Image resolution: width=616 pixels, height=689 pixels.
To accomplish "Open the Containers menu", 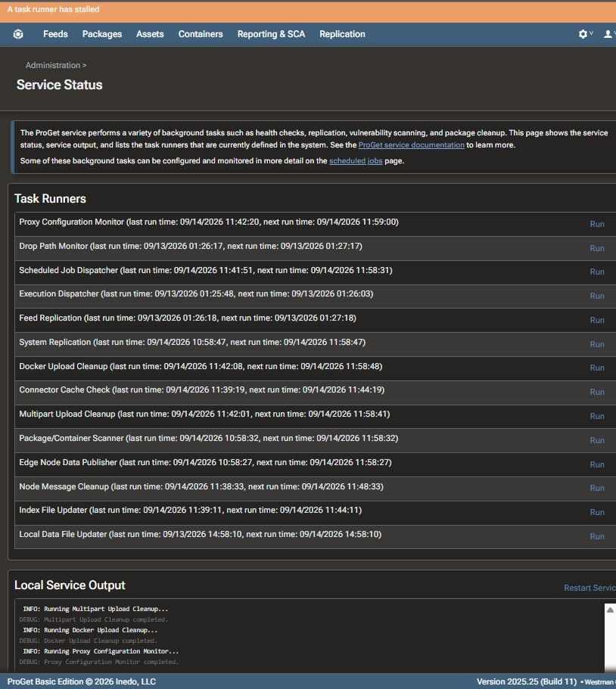I will (x=201, y=34).
